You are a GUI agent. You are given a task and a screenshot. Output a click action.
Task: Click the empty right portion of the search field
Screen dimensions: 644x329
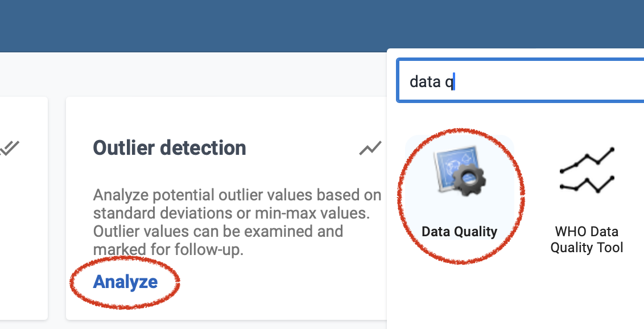click(550, 81)
